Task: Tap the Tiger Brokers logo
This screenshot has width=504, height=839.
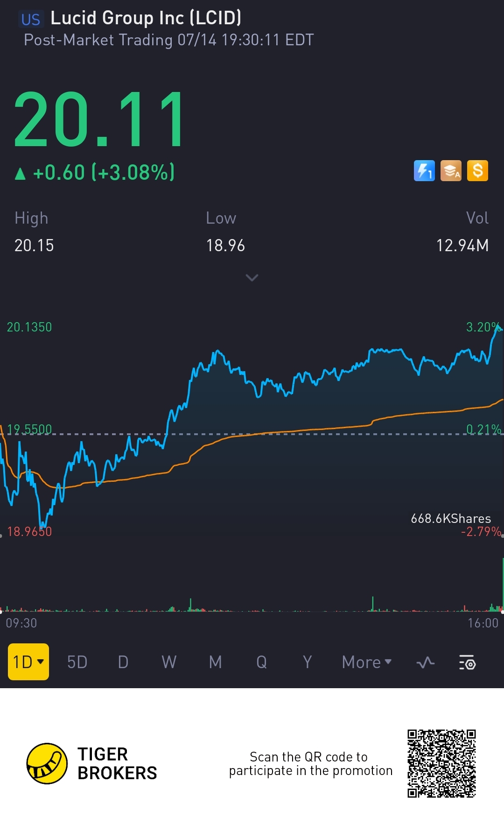Action: point(47,763)
